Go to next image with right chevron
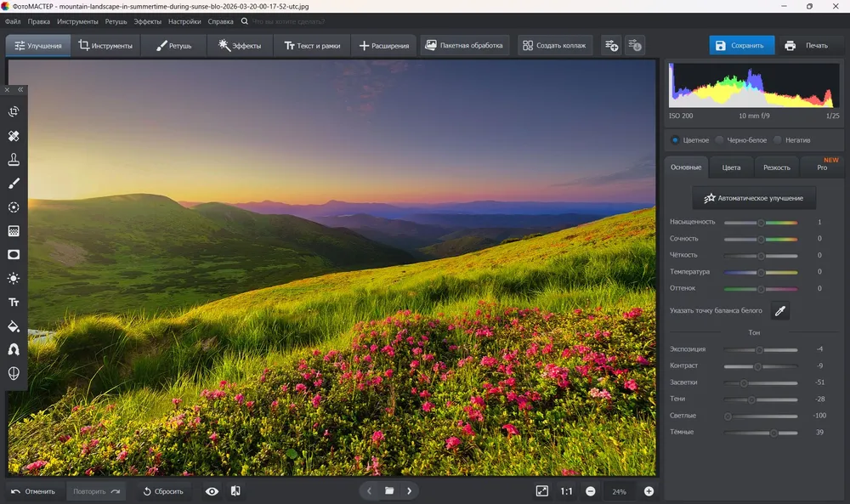This screenshot has width=850, height=504. 410,491
